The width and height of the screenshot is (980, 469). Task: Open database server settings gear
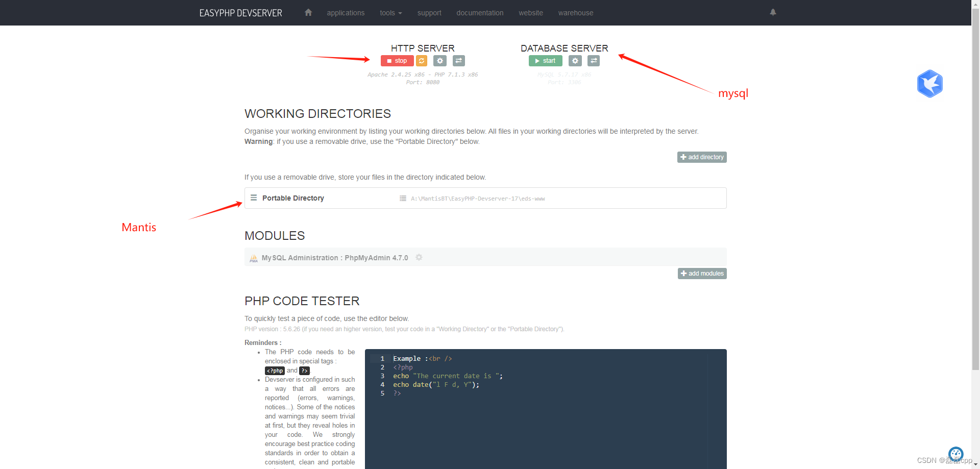pyautogui.click(x=575, y=61)
